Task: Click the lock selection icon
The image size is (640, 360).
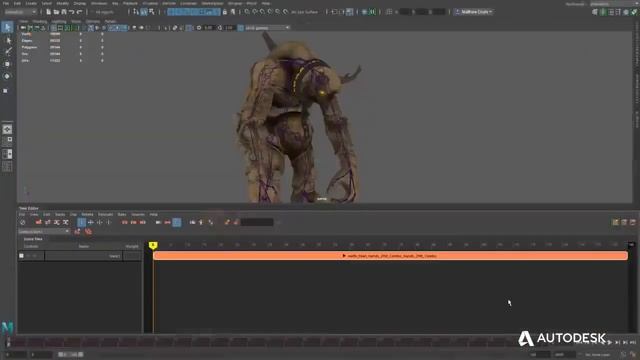Action: [224, 12]
